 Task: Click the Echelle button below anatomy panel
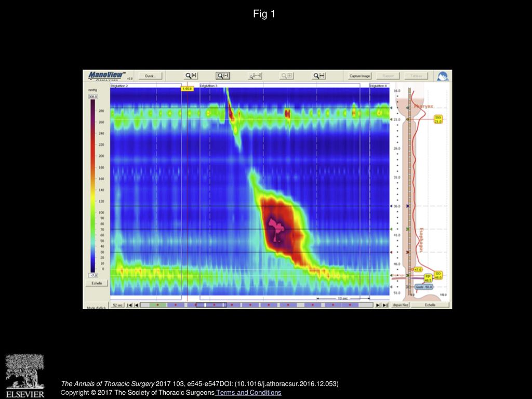(430, 305)
